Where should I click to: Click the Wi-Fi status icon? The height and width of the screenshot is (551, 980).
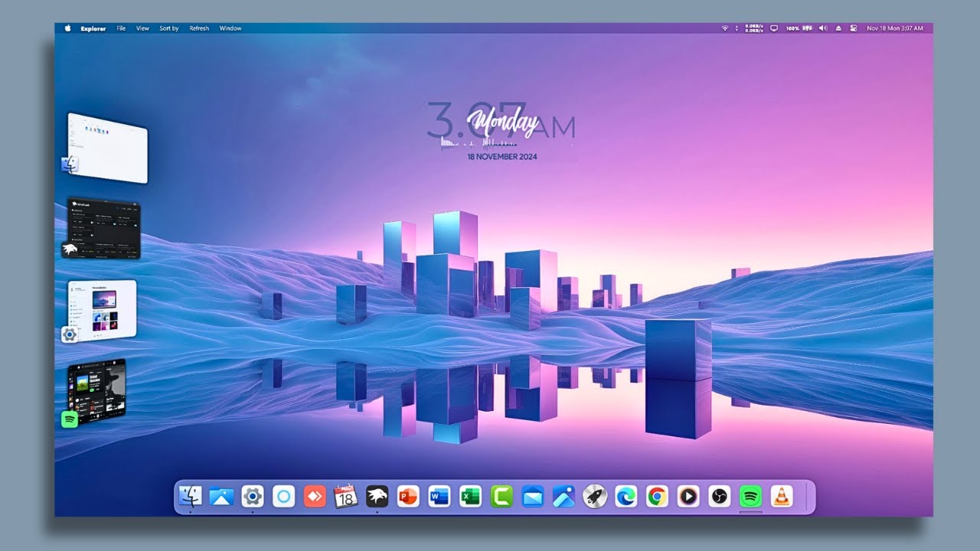(725, 28)
